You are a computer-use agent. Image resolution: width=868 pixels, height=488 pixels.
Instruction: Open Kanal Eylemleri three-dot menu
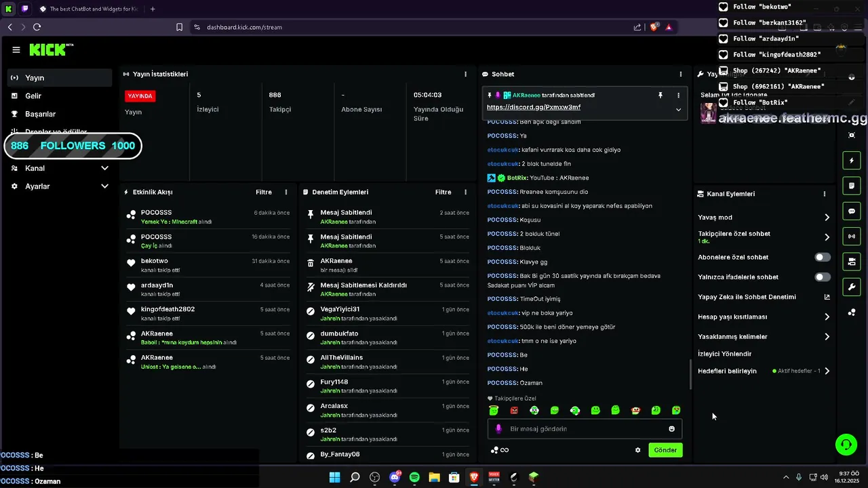coord(825,194)
